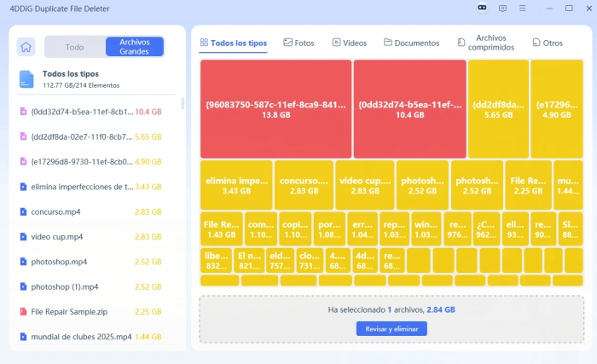The height and width of the screenshot is (364, 597).
Task: Click file icon of {0dd32d74-b5ea-11ef-8cb1 row
Action: point(23,112)
